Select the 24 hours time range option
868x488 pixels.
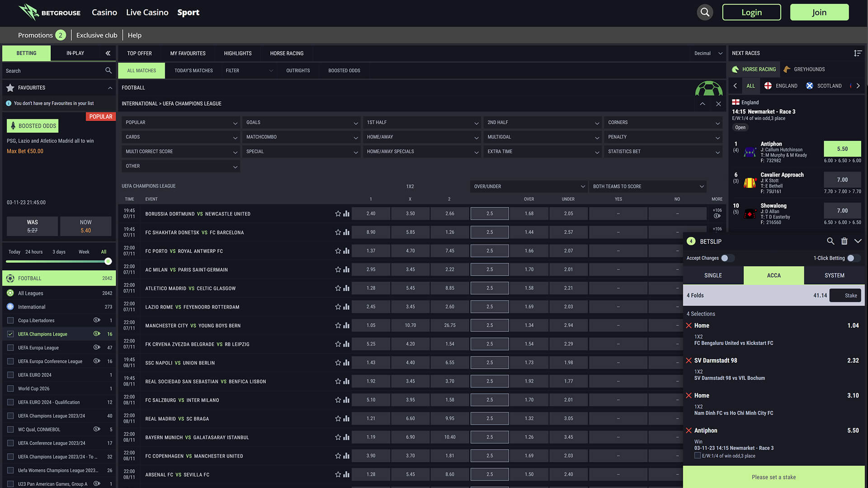(34, 252)
